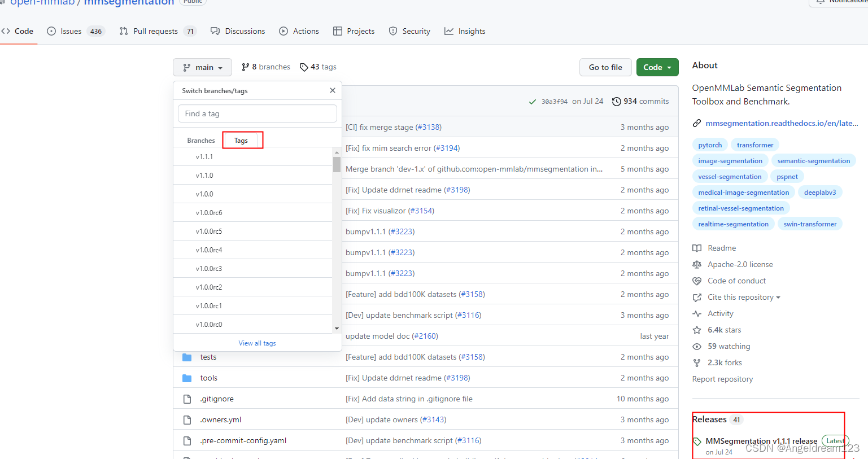868x459 pixels.
Task: Click the Find a tag input
Action: point(258,113)
